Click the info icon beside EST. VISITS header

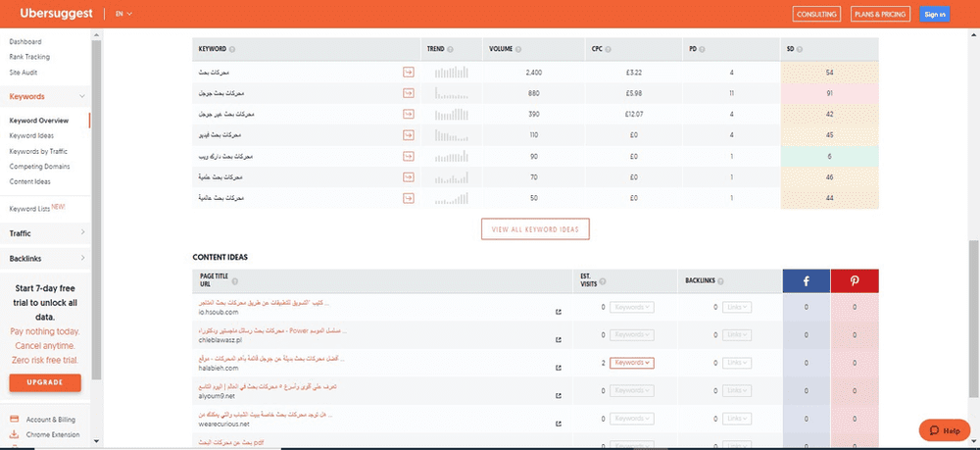click(x=603, y=281)
